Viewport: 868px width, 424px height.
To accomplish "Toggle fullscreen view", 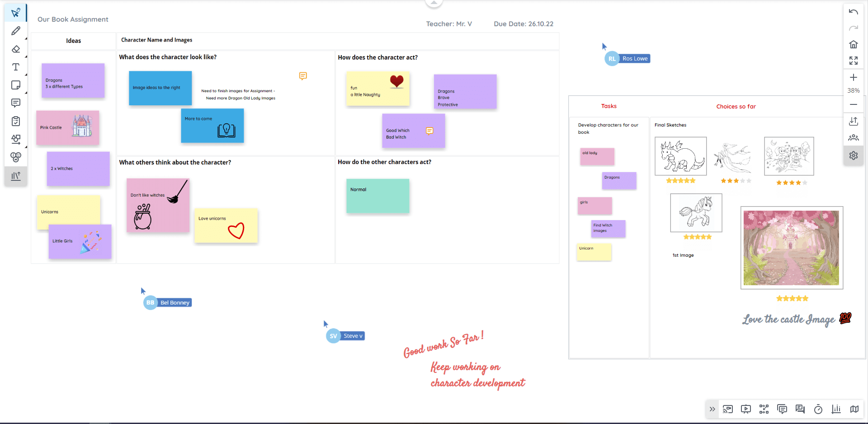I will coord(854,61).
